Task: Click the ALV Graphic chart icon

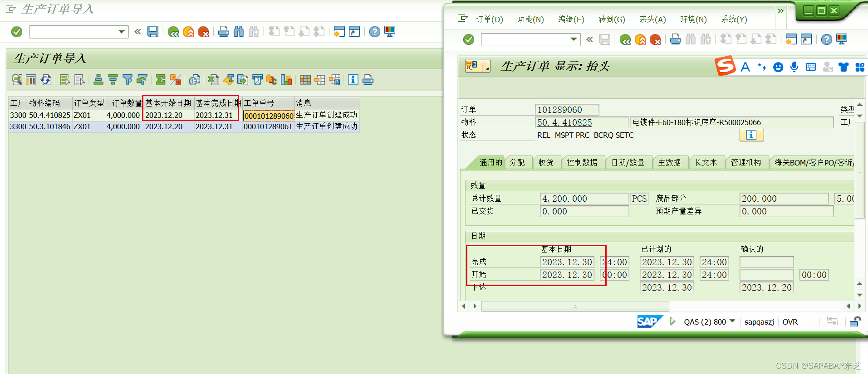Action: (x=286, y=80)
